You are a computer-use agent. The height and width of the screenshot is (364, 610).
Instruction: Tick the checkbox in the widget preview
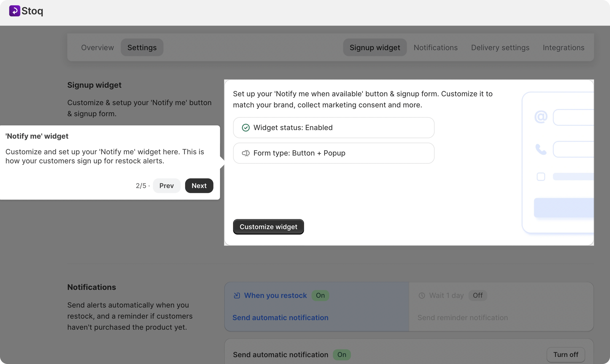(x=541, y=176)
